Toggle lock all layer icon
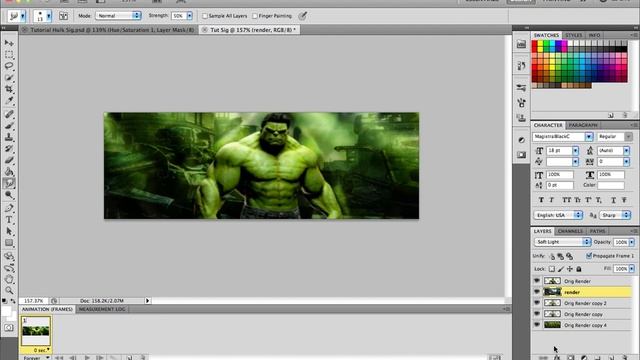Image resolution: width=640 pixels, height=360 pixels. point(579,269)
